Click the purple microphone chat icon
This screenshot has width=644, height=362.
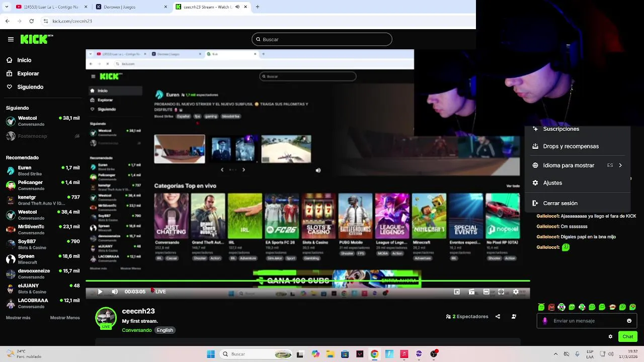pyautogui.click(x=545, y=321)
